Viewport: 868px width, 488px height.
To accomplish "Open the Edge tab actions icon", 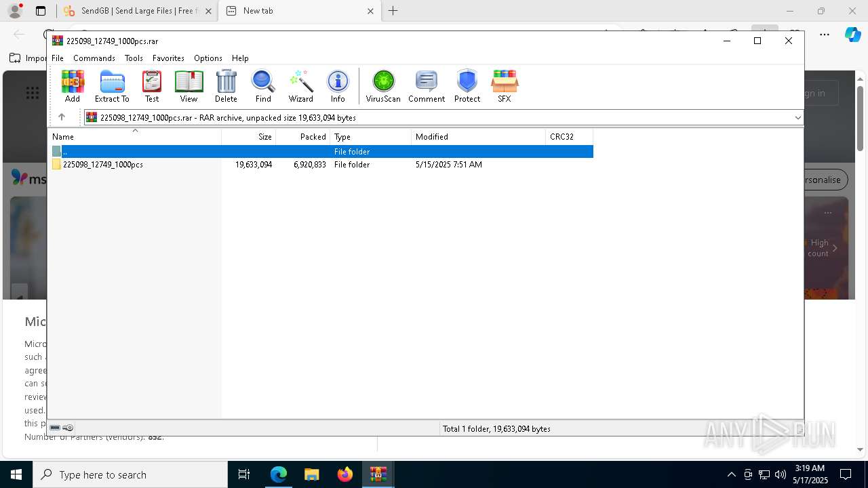I will click(x=41, y=11).
